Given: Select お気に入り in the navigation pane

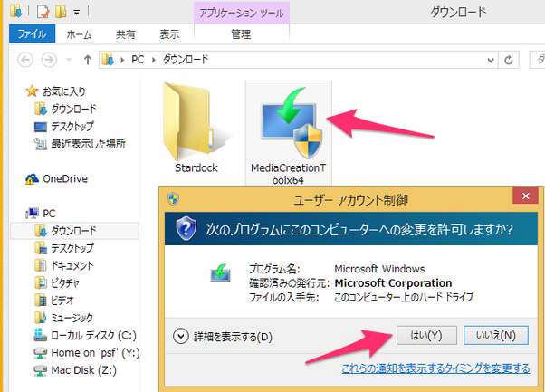Looking at the screenshot, I should [55, 91].
